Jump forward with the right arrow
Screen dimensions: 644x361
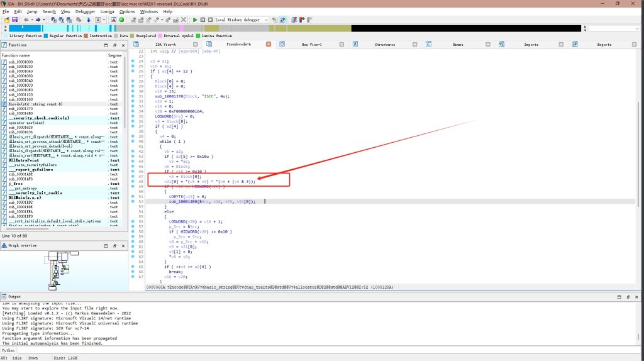tap(38, 19)
